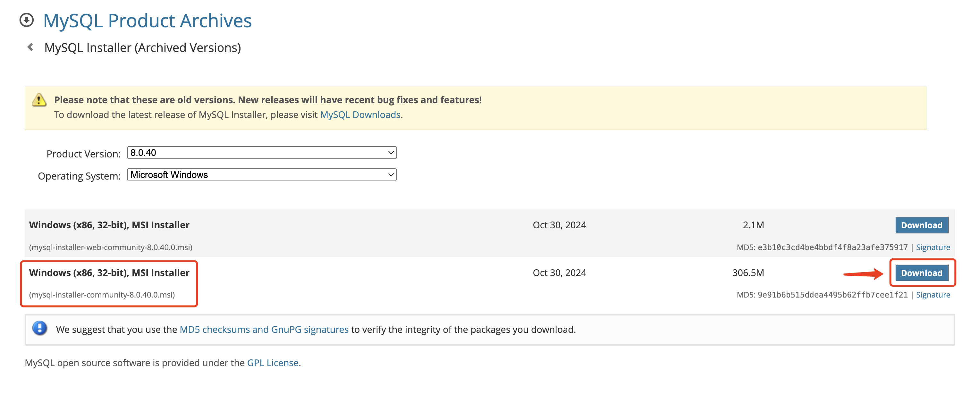
Task: Click the blue exclamation info icon
Action: tap(39, 328)
